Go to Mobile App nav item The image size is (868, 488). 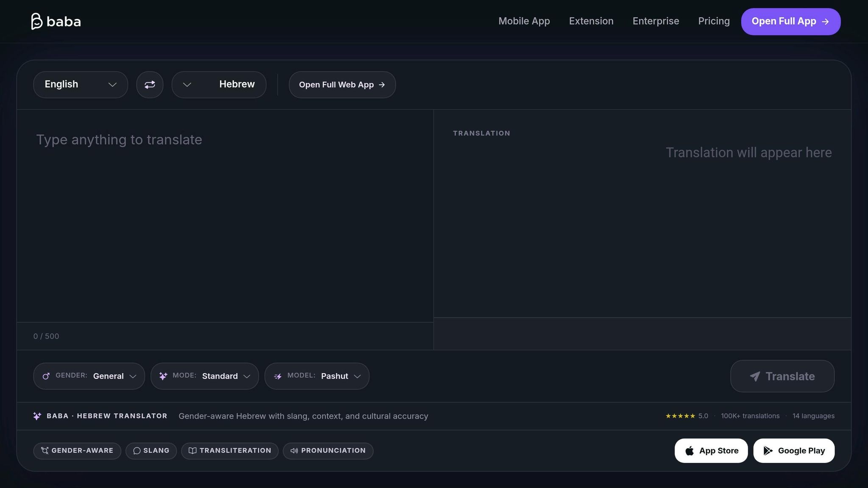[524, 21]
